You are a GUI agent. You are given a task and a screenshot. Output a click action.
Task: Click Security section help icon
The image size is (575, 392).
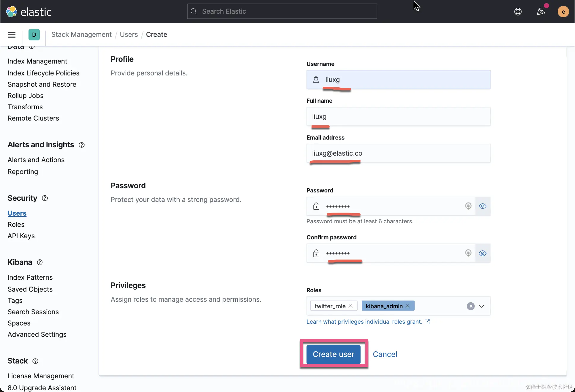45,198
